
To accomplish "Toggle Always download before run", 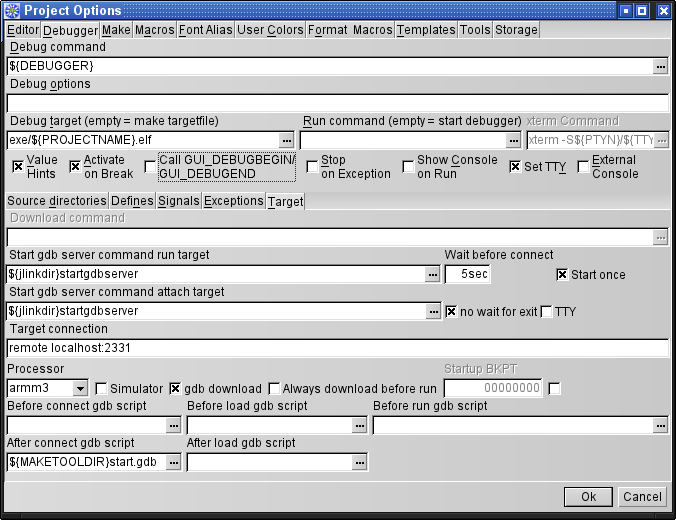I will pos(274,388).
